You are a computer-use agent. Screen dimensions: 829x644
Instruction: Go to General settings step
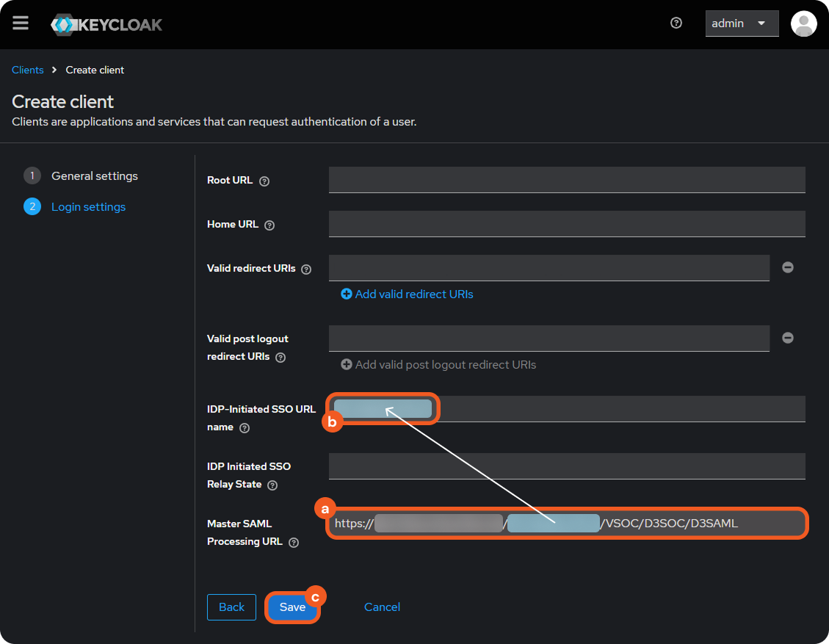click(x=94, y=176)
